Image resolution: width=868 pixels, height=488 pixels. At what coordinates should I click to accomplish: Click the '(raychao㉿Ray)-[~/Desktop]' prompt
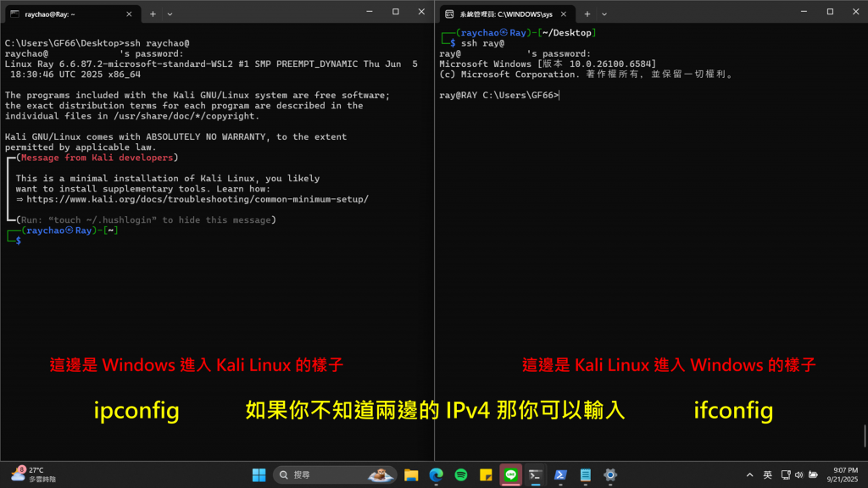point(526,33)
